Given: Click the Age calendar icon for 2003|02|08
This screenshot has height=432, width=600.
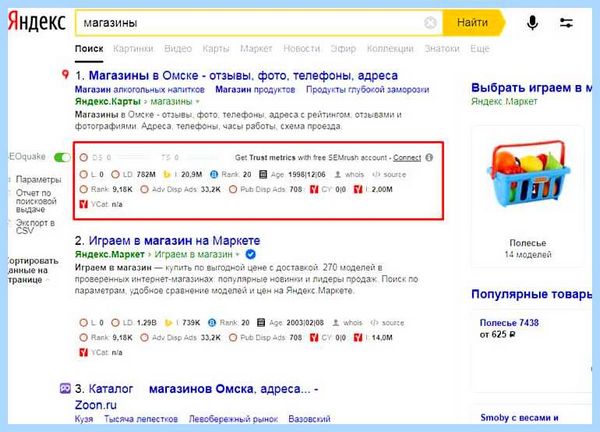Looking at the screenshot, I should (x=261, y=323).
